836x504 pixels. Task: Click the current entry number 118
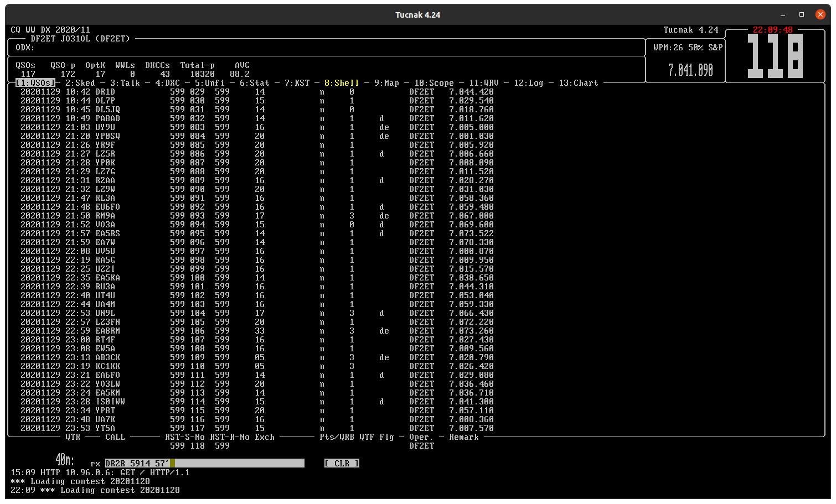click(198, 446)
